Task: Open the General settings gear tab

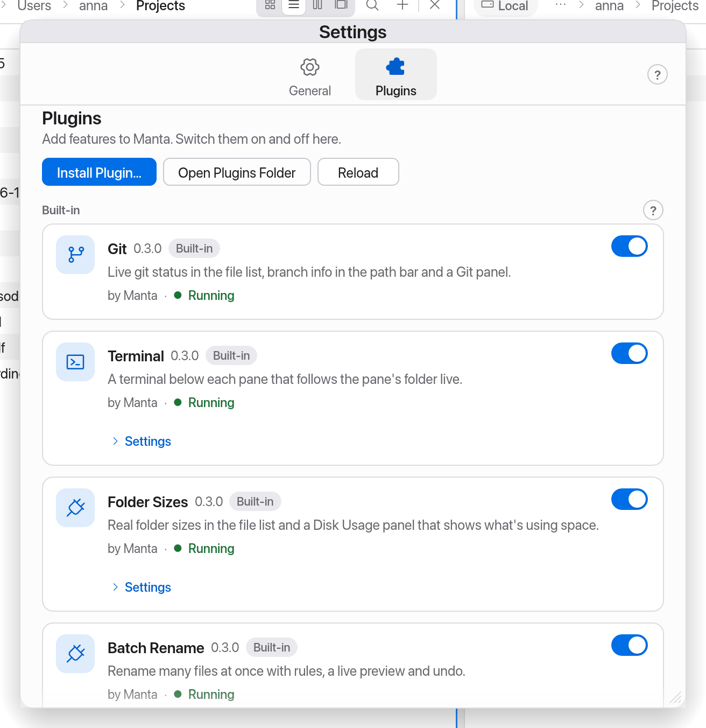Action: coord(310,75)
